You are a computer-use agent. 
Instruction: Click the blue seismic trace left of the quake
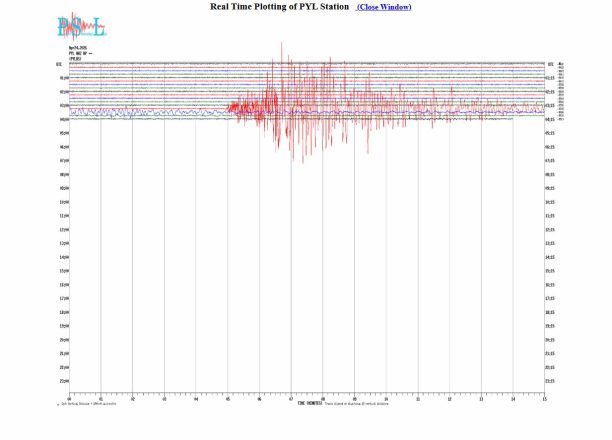click(150, 113)
